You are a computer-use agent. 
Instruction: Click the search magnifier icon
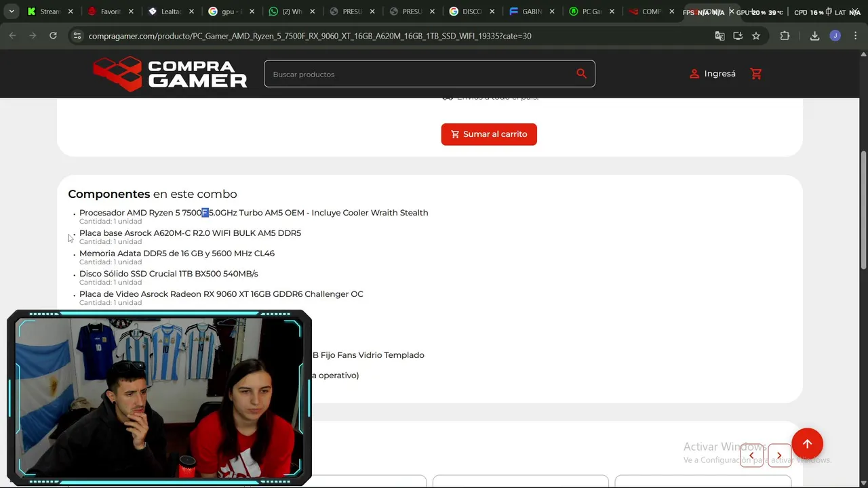581,73
